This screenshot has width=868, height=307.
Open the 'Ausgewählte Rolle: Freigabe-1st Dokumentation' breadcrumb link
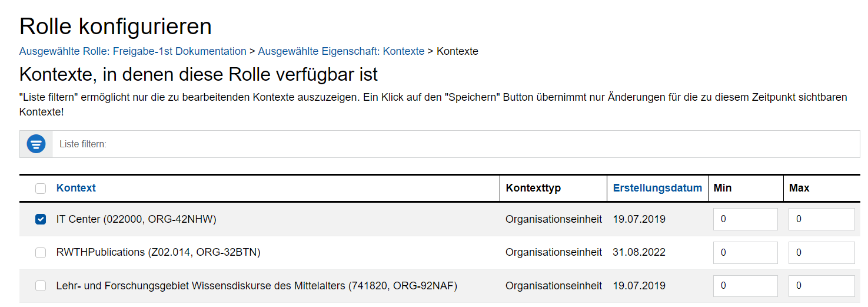coord(132,51)
